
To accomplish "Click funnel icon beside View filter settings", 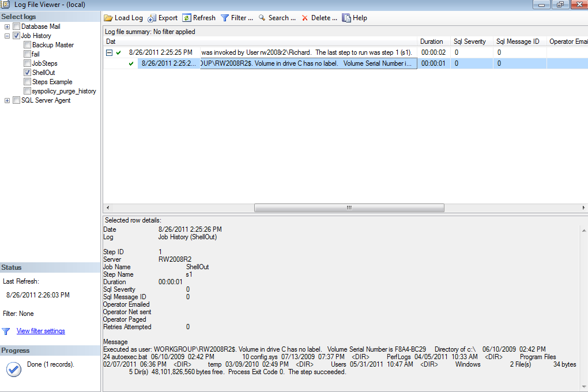I will pyautogui.click(x=6, y=331).
